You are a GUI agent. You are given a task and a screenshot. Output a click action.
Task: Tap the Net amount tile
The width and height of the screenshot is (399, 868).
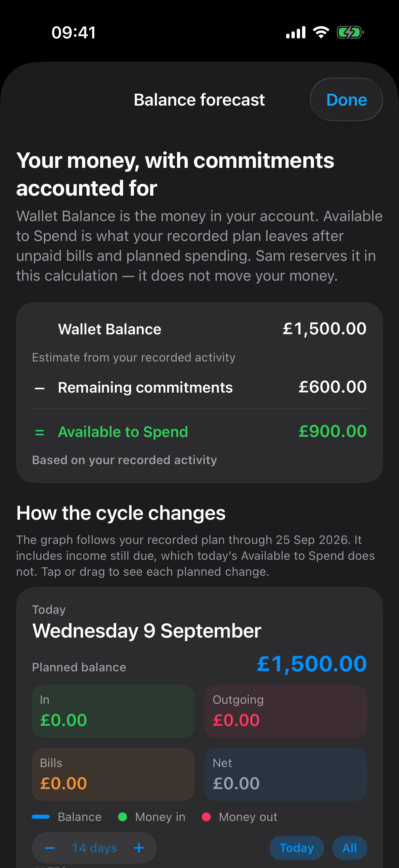click(x=286, y=774)
